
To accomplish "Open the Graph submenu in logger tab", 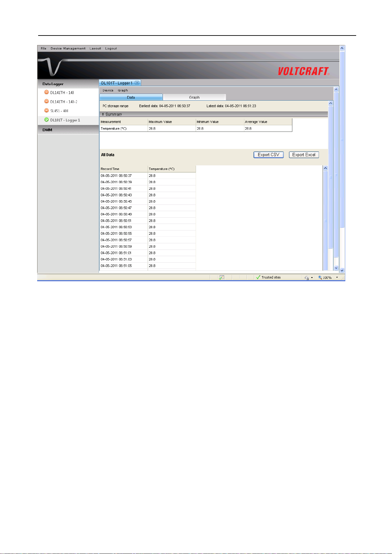I will pyautogui.click(x=123, y=90).
